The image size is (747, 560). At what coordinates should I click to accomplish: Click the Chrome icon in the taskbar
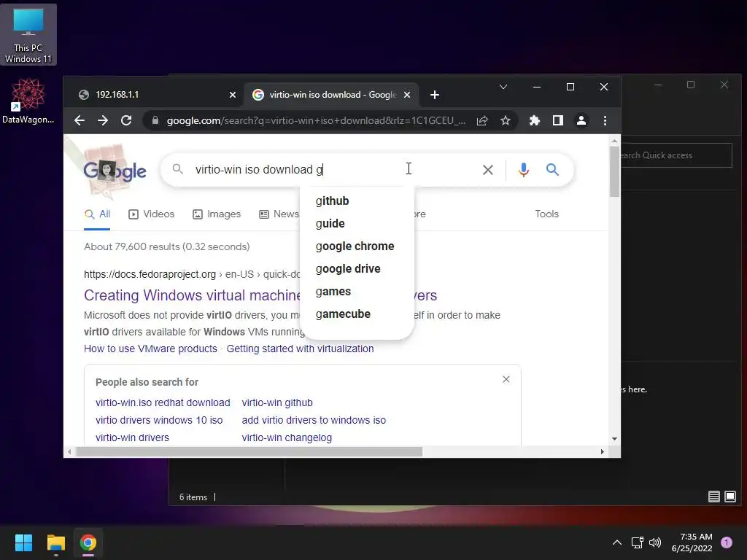click(88, 542)
